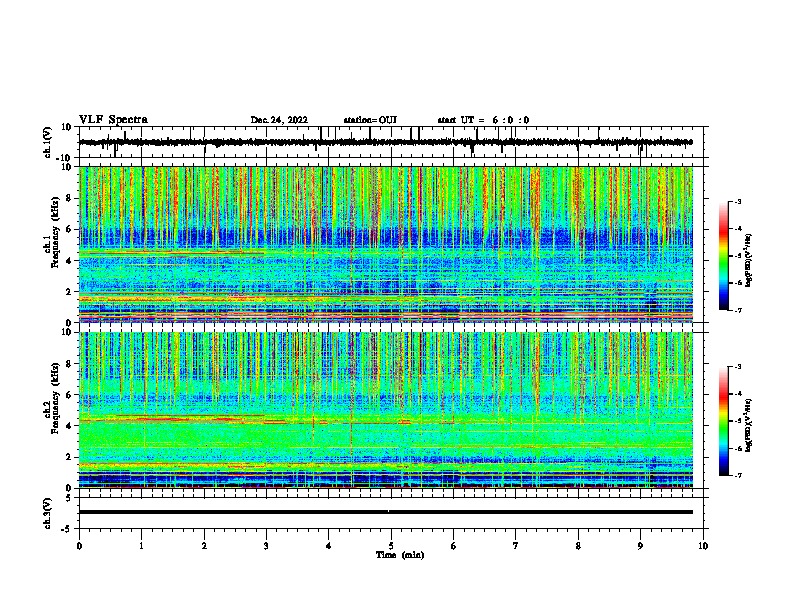Click the 5 tick label on Time axis

click(x=391, y=546)
